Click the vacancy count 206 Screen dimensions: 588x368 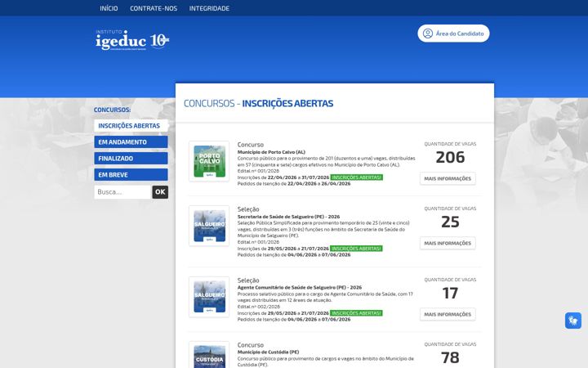tap(450, 157)
